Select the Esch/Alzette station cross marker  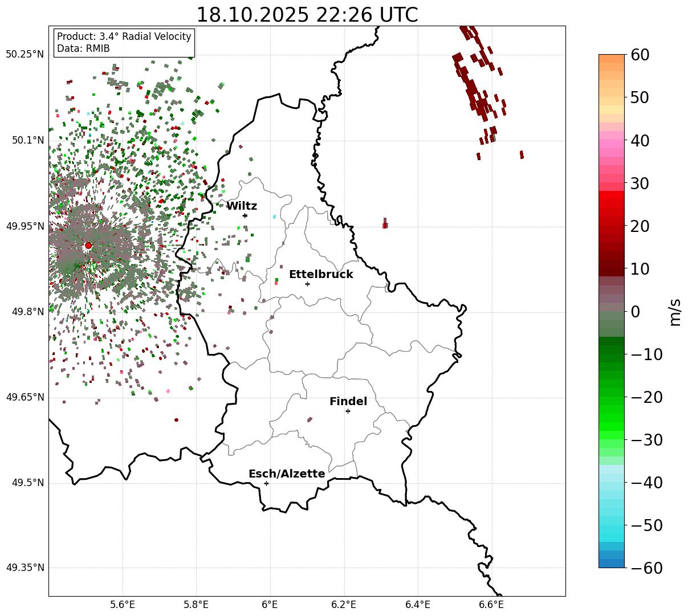pos(266,483)
